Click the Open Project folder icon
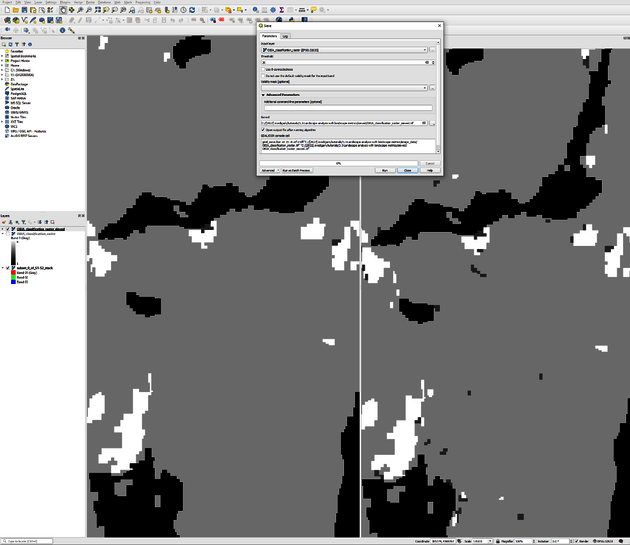Viewport: 630px width, 545px height. (16, 10)
